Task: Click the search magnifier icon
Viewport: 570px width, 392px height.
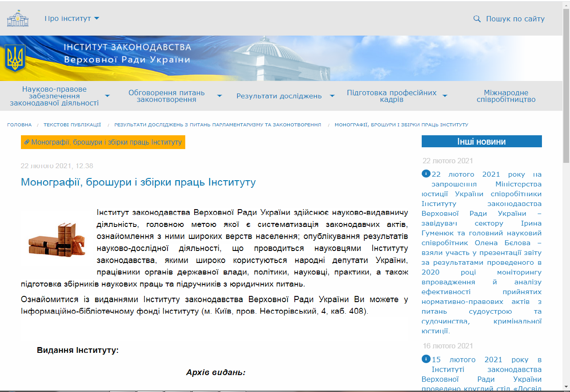Action: pos(477,19)
